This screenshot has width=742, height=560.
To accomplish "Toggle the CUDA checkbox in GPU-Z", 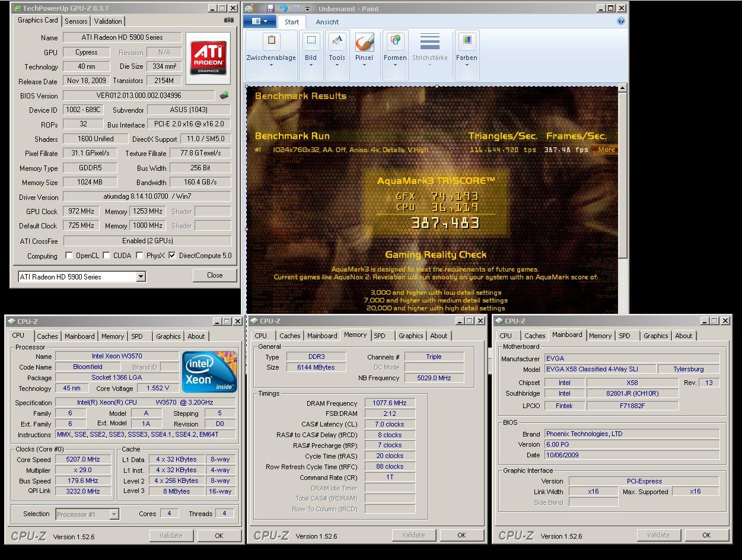I will click(x=107, y=256).
